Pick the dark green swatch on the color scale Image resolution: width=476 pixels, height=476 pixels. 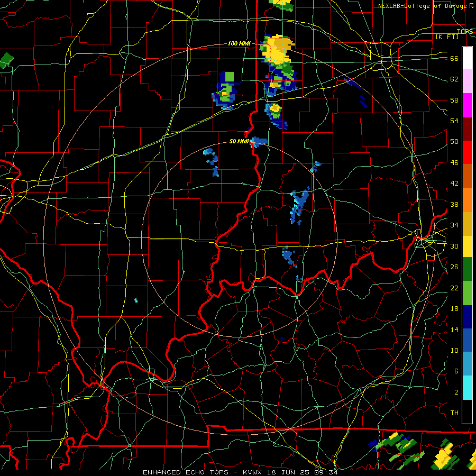(x=467, y=269)
